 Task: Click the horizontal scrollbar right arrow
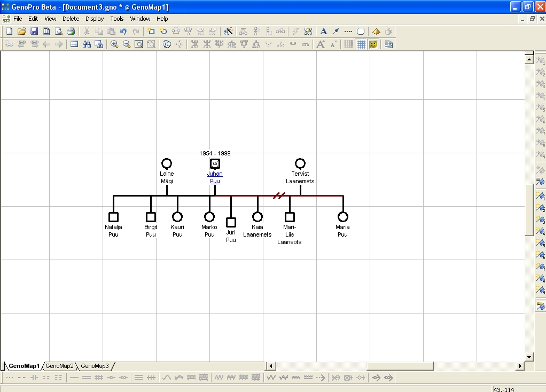[x=520, y=366]
